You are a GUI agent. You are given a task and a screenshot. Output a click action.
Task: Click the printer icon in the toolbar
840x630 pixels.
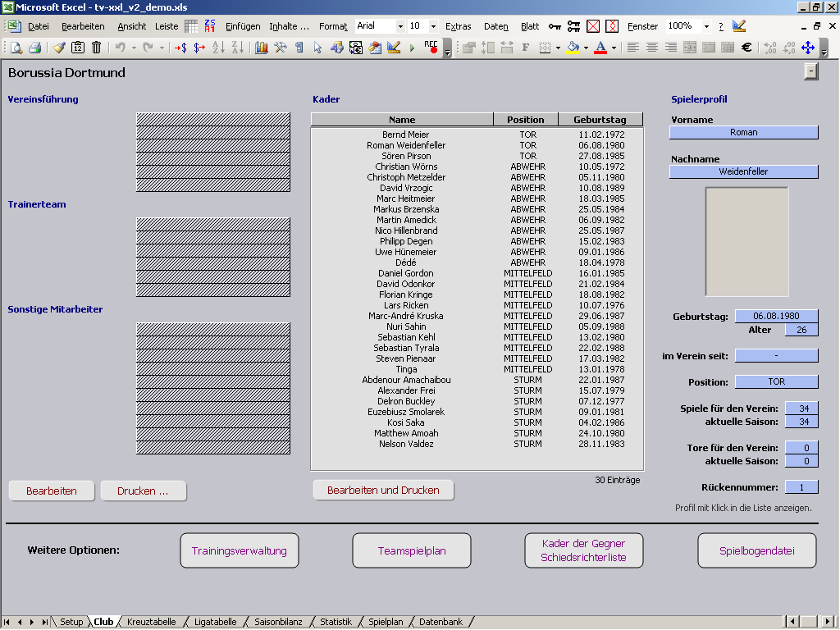click(x=34, y=48)
